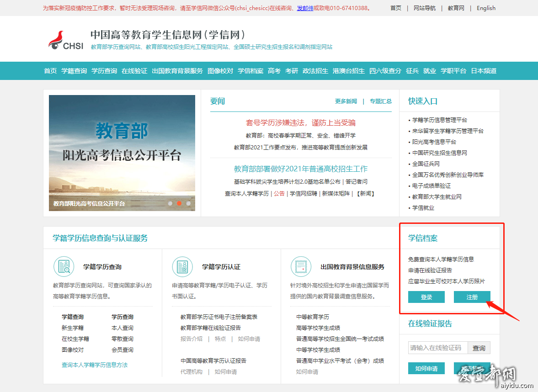Click the 出国教育背景信息服务 certificate icon
538x392 pixels.
pos(301,267)
